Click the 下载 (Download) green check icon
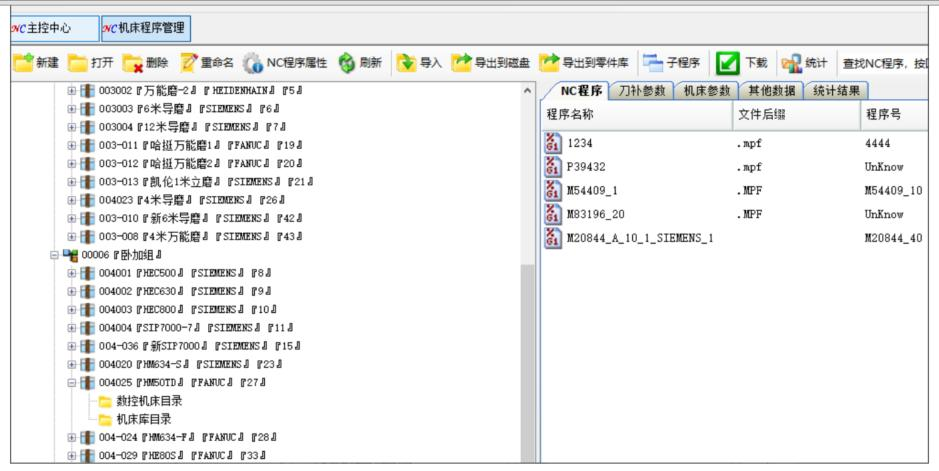The height and width of the screenshot is (471, 939). 729,63
